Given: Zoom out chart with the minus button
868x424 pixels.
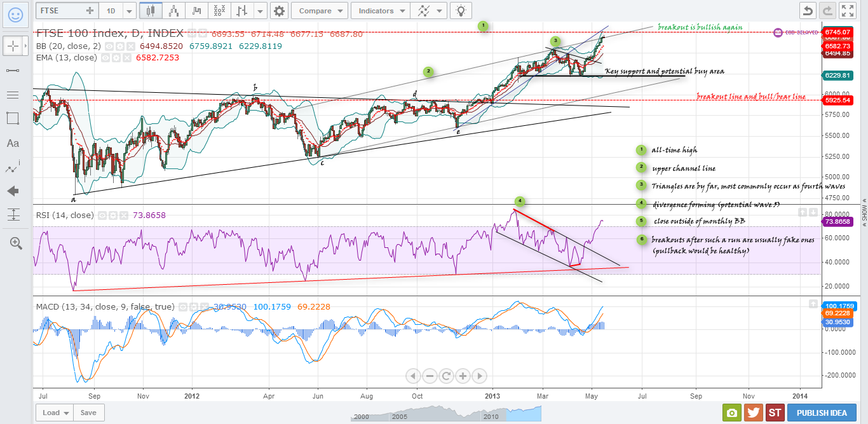Looking at the screenshot, I should point(430,376).
